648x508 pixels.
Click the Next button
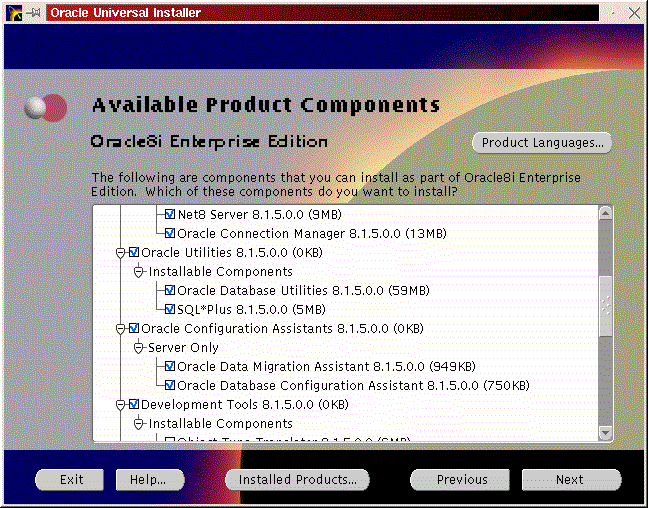coord(570,479)
